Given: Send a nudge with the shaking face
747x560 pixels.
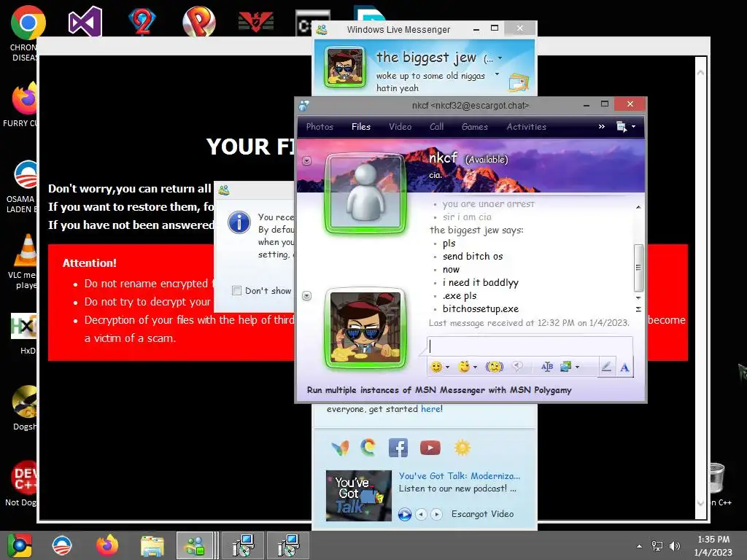Looking at the screenshot, I should pyautogui.click(x=495, y=367).
